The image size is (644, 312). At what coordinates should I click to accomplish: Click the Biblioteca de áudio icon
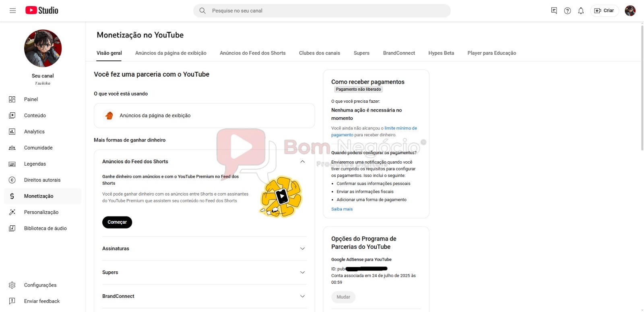coord(12,228)
